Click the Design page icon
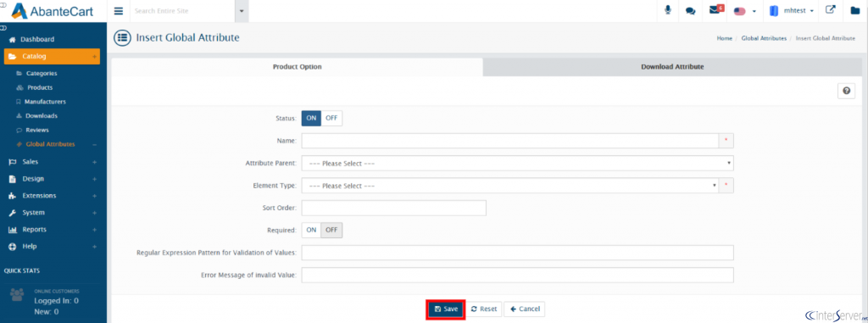The height and width of the screenshot is (323, 868). 12,179
